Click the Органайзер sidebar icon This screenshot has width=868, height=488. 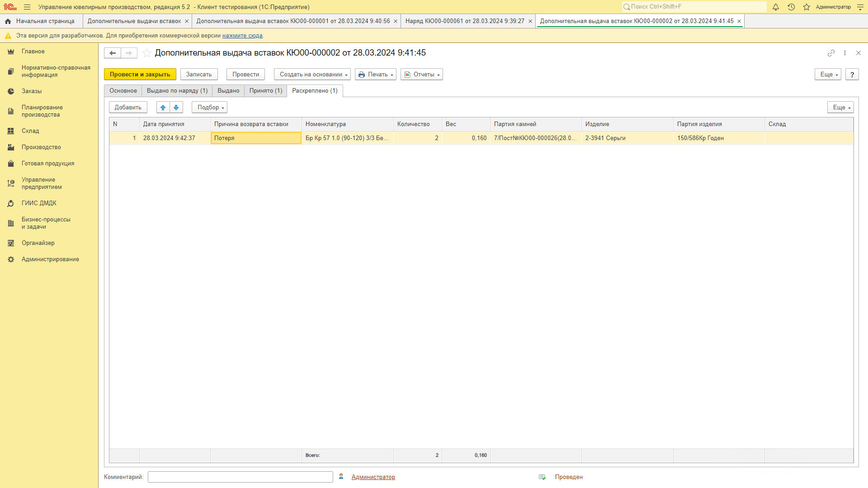[11, 243]
